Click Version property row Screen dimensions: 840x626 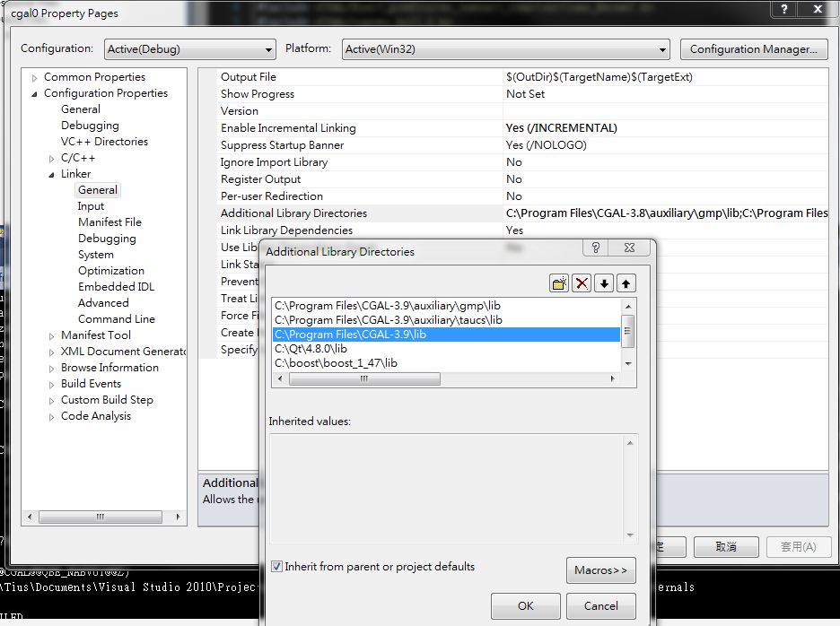522,111
